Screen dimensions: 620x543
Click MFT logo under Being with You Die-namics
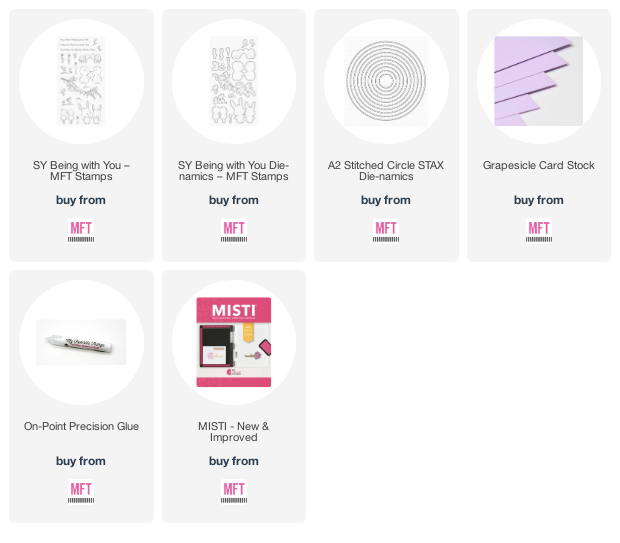(234, 231)
